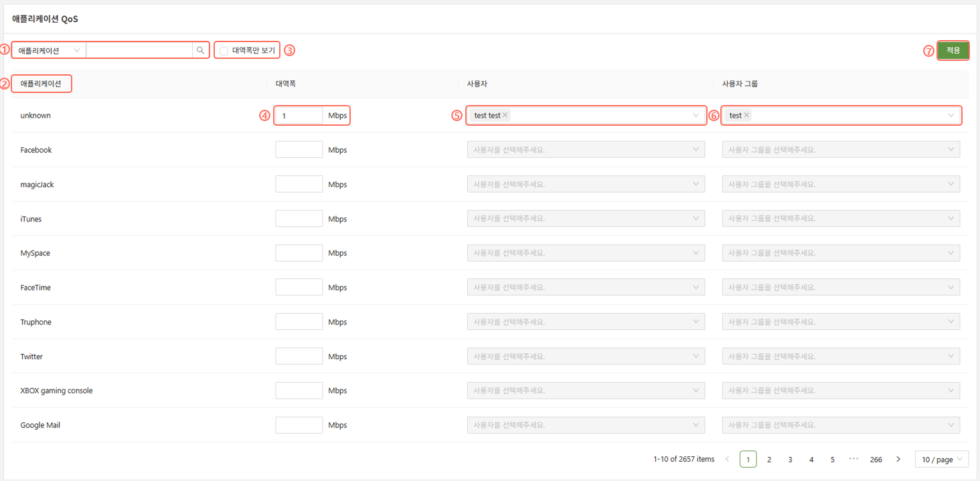Focus the application search text box
Screen dimensions: 980x481
[139, 50]
